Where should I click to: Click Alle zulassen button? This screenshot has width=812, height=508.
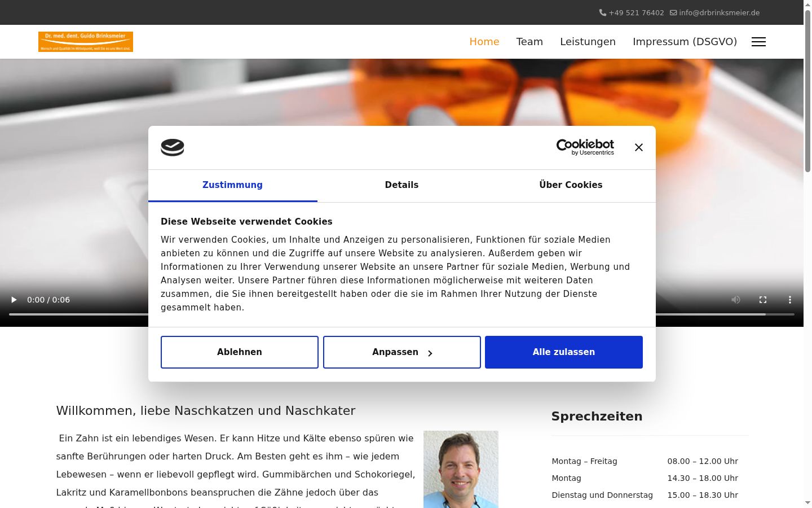pos(564,352)
